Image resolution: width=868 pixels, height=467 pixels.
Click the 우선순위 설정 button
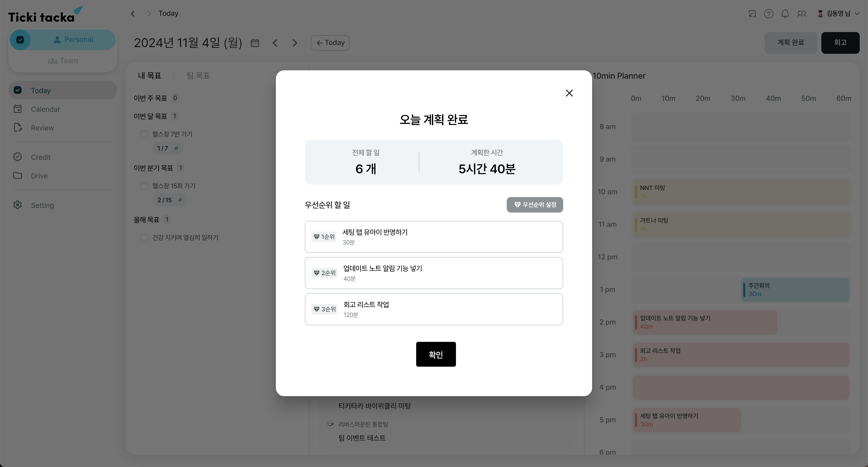coord(534,205)
